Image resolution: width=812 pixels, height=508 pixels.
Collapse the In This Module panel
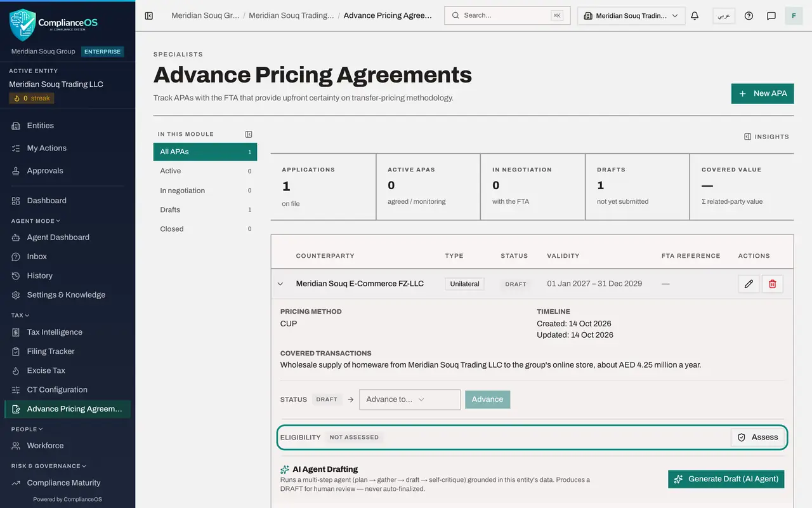point(249,134)
